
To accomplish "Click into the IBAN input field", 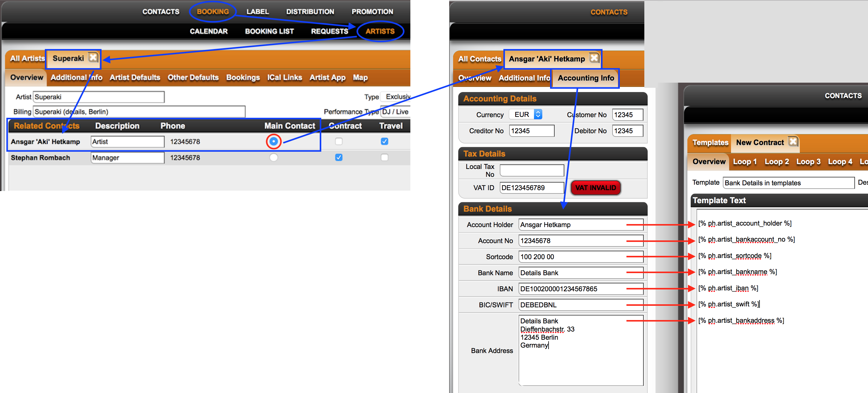I will pos(581,289).
